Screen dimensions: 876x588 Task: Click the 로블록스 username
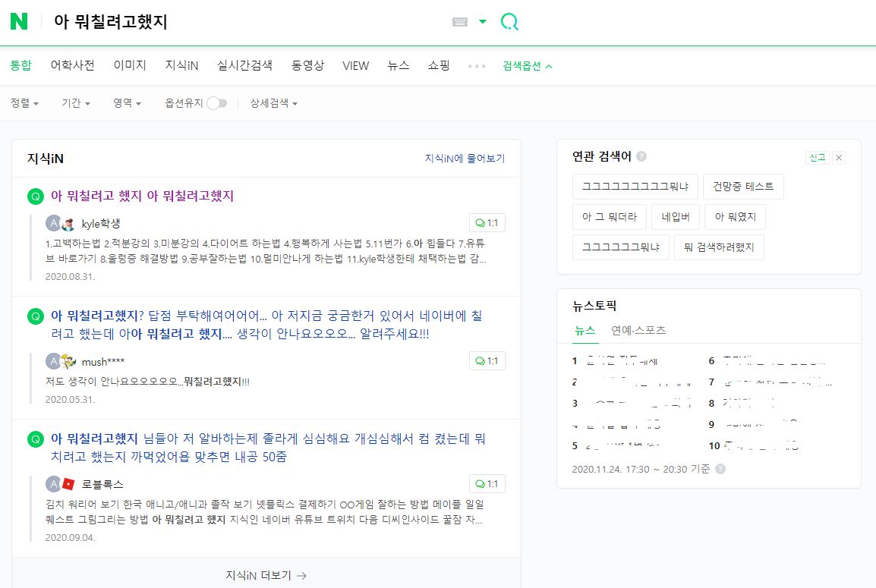point(102,484)
